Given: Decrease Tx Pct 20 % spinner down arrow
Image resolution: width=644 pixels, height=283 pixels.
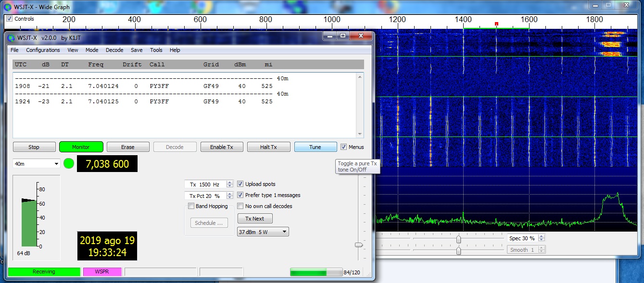Looking at the screenshot, I should click(230, 197).
